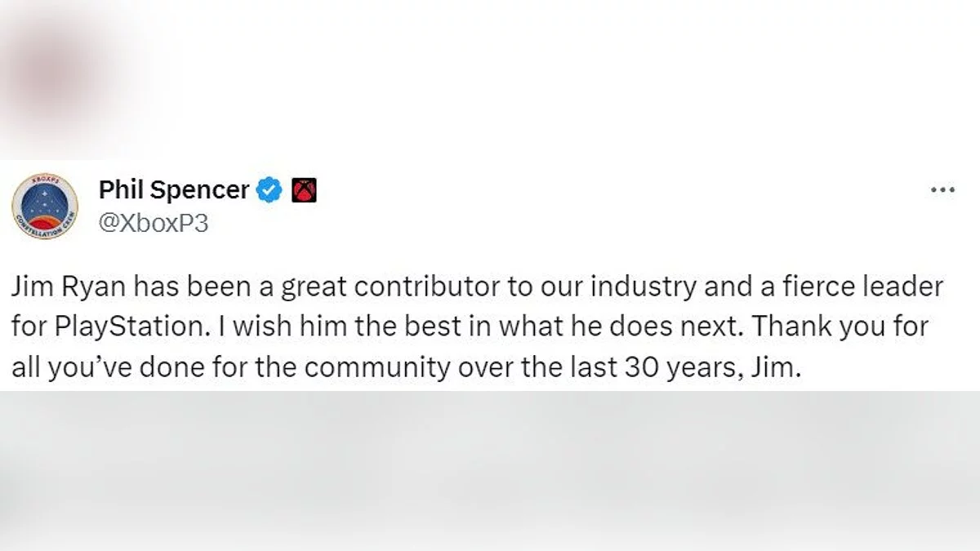
Task: Open the @XboxP3 handle link
Action: coord(154,223)
